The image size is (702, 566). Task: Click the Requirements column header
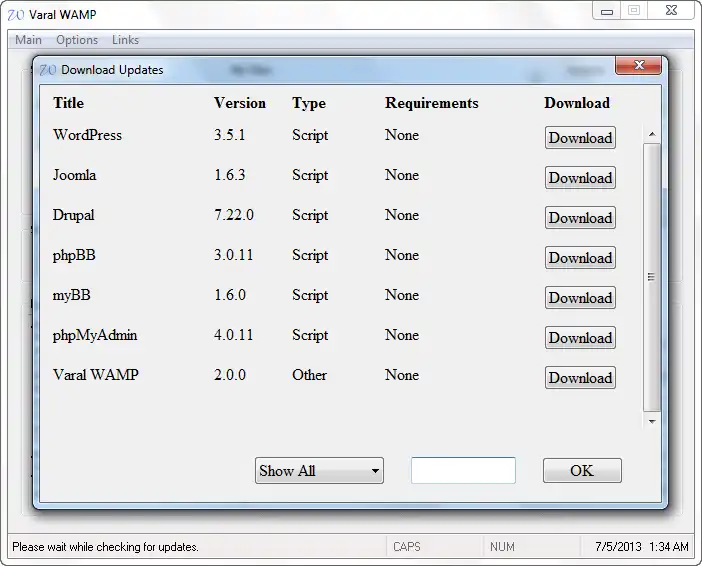pyautogui.click(x=432, y=103)
